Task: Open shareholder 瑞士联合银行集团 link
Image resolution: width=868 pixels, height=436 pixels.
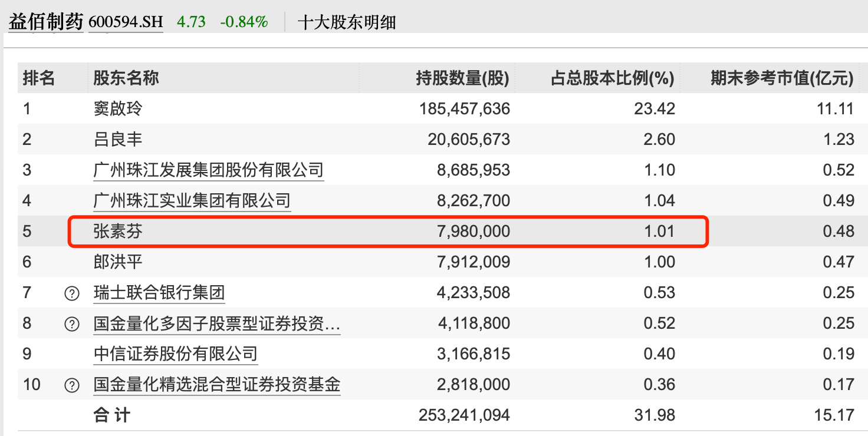Action: tap(159, 293)
